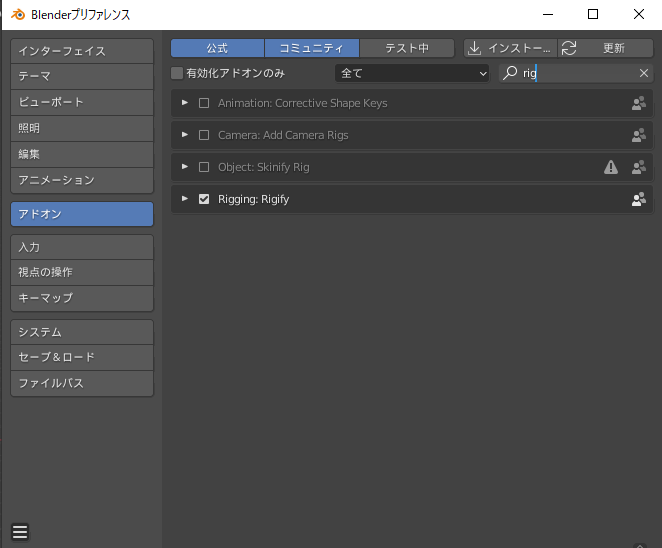This screenshot has width=662, height=548.
Task: Close the Blender Preferences window
Action: pyautogui.click(x=639, y=14)
